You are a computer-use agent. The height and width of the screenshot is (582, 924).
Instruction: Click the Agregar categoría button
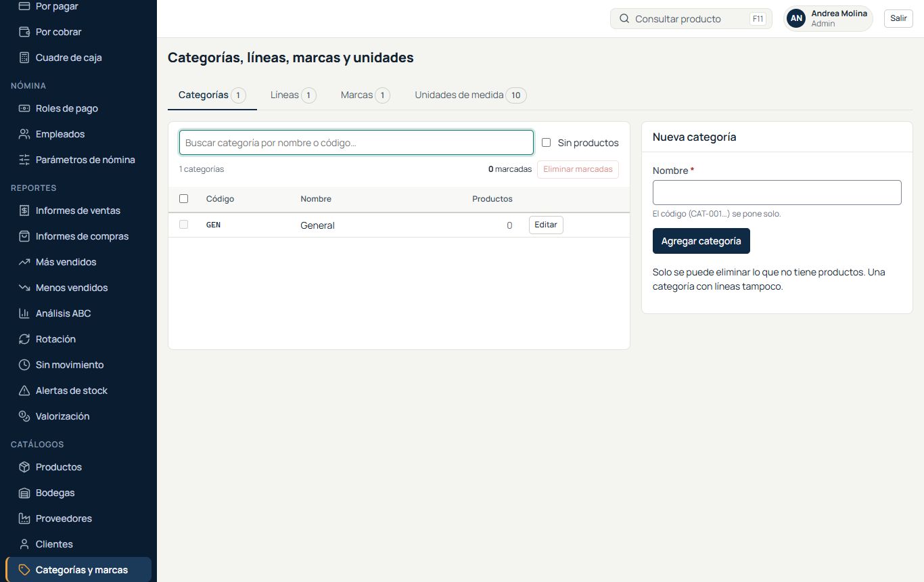[x=701, y=241]
